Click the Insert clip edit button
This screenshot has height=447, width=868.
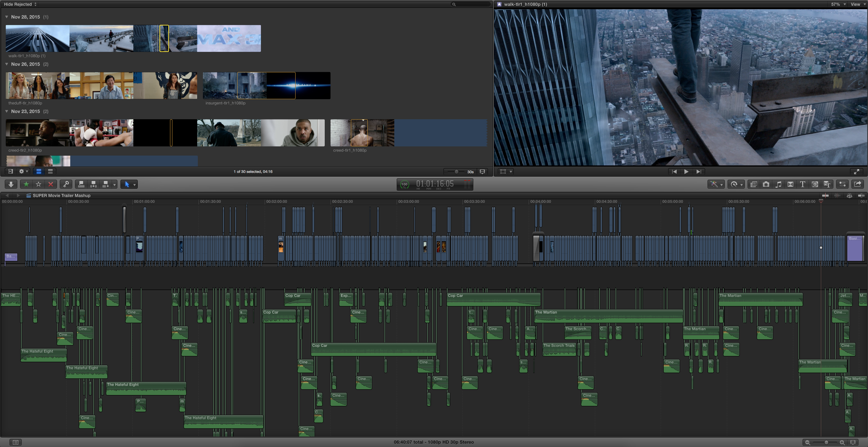pyautogui.click(x=93, y=184)
